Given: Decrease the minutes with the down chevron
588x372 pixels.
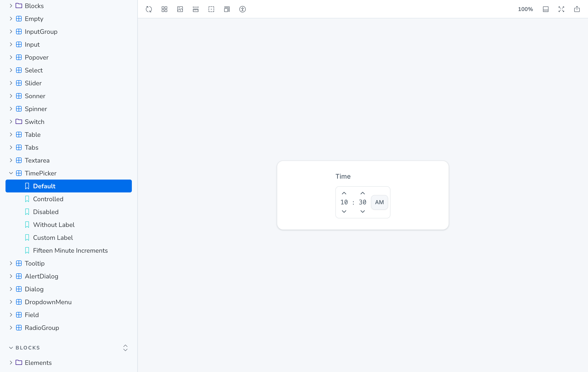Looking at the screenshot, I should 362,212.
